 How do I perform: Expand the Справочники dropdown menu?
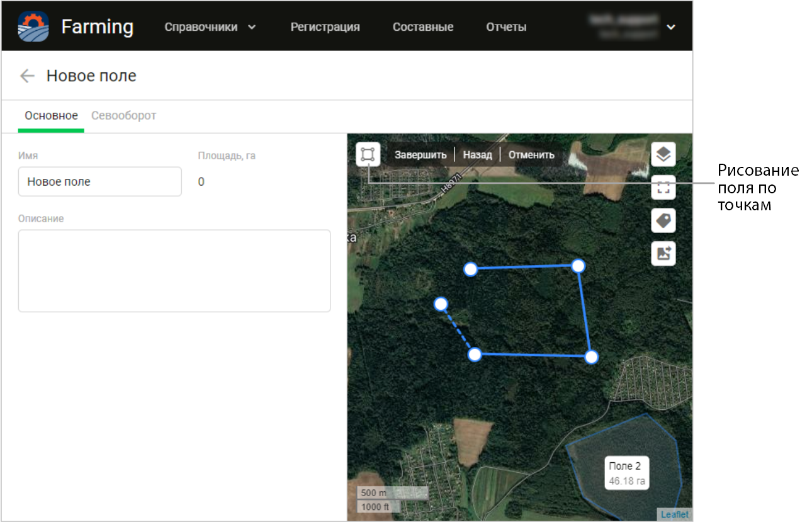click(x=210, y=27)
